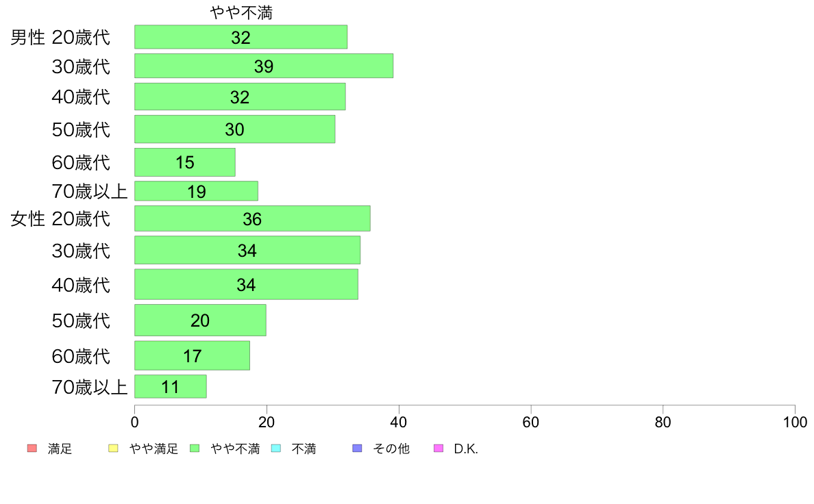Click the male 50歳代 bar labeled 30
814x504 pixels.
click(234, 129)
